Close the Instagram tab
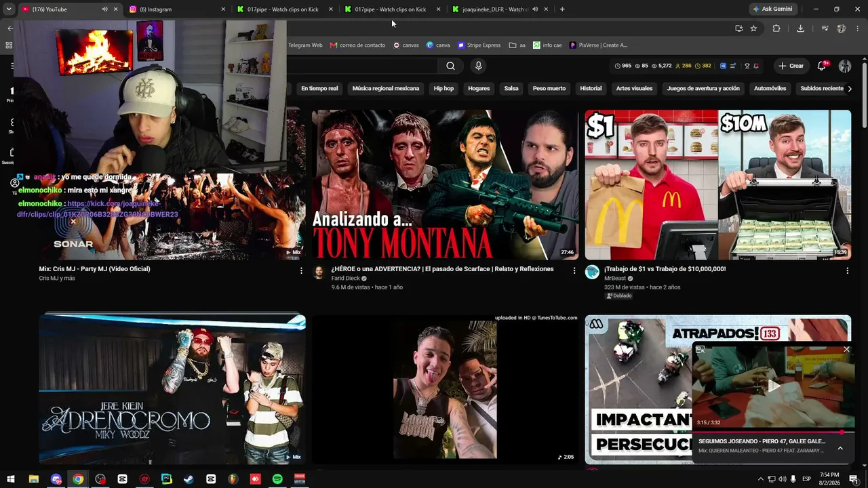The image size is (868, 488). click(x=223, y=9)
